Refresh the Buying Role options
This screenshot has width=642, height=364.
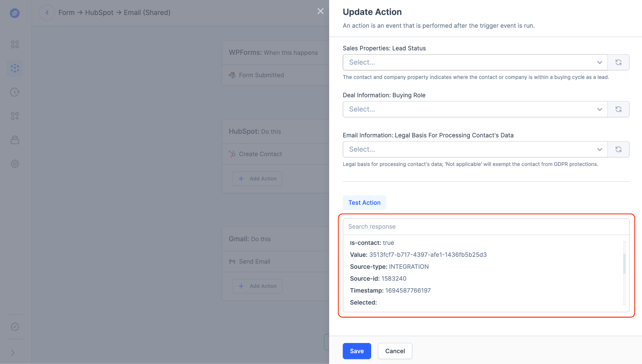[618, 109]
